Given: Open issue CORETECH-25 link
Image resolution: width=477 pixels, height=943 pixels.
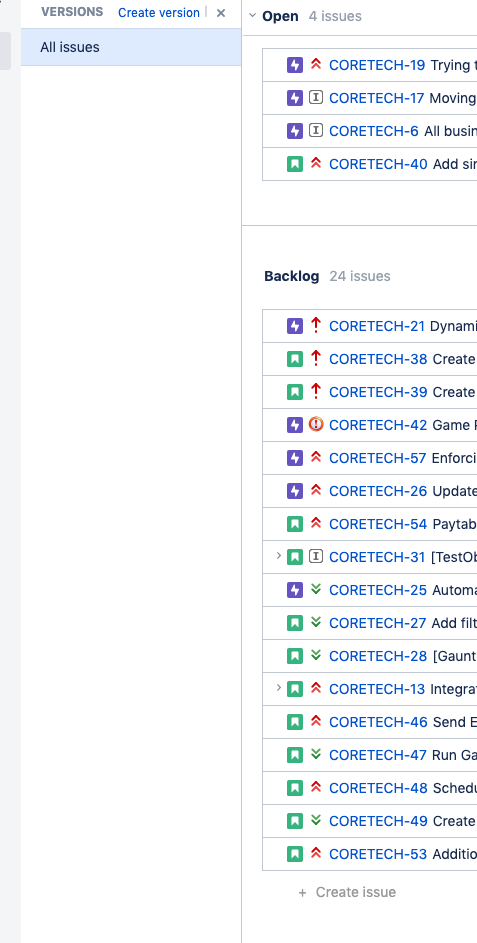Looking at the screenshot, I should [x=378, y=591].
